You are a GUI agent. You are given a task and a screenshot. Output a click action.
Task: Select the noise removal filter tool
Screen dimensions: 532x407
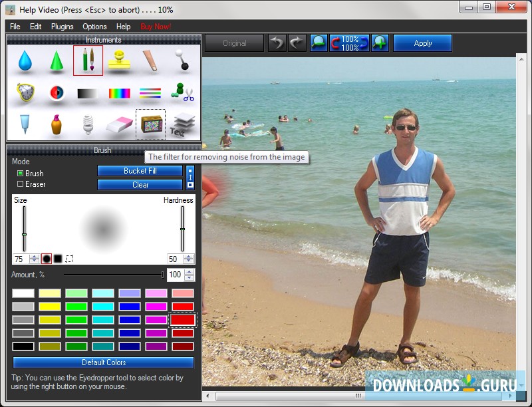[x=151, y=124]
